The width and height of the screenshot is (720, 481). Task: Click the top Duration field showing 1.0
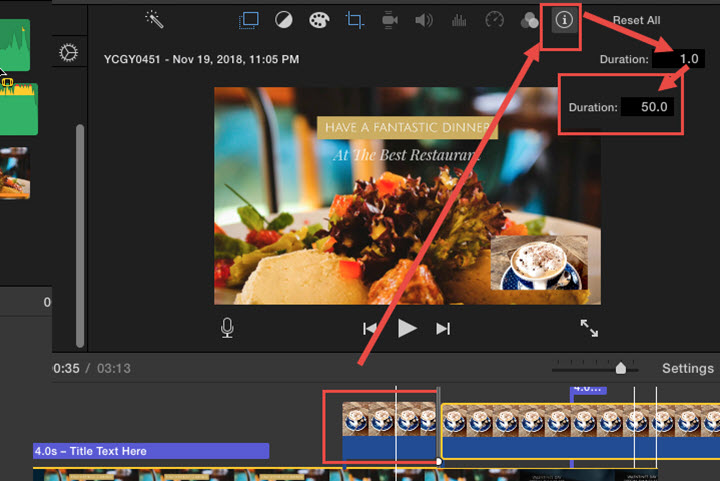tap(679, 59)
